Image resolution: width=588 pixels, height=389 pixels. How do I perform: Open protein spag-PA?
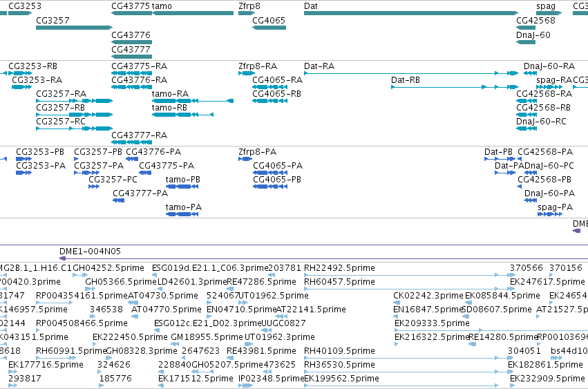point(556,207)
